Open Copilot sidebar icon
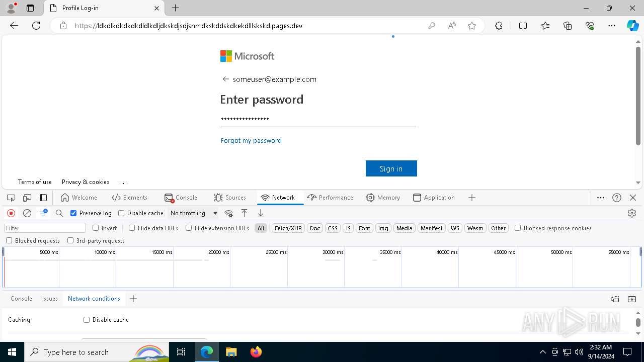The image size is (644, 362). [x=633, y=26]
